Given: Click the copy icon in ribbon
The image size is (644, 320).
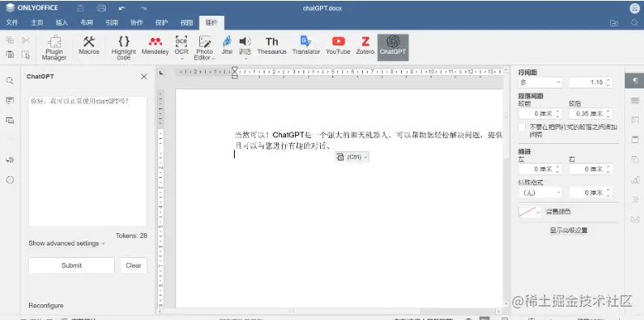Looking at the screenshot, I should coord(10,40).
